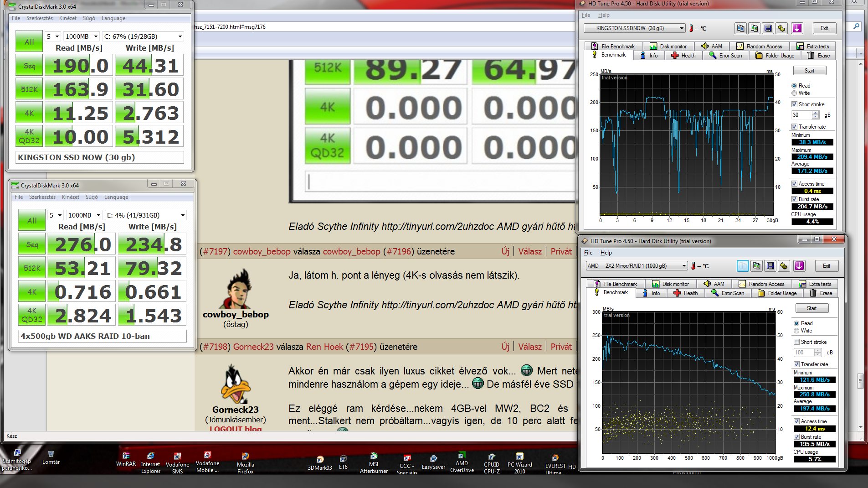Image resolution: width=868 pixels, height=488 pixels.
Task: Open 1000MB size dropdown in Kingston CrystalDiskMark
Action: [81, 36]
